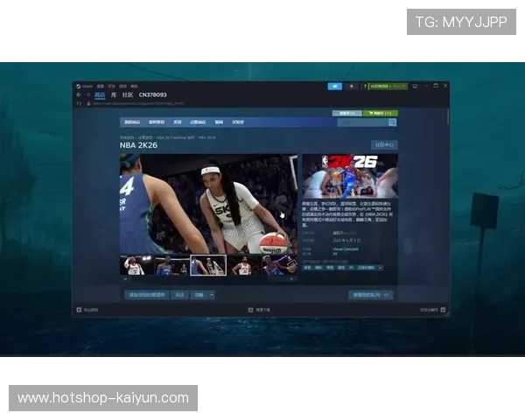Click the main WNBA gameplay screenshot

[x=208, y=204]
